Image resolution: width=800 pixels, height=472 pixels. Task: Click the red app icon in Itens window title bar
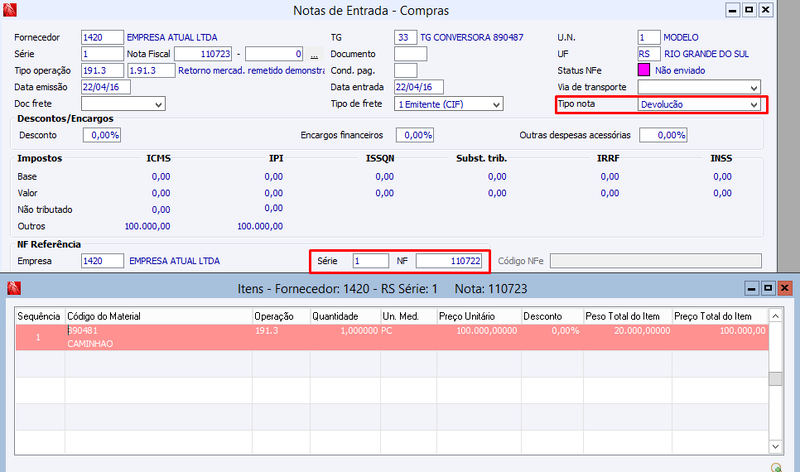point(14,288)
